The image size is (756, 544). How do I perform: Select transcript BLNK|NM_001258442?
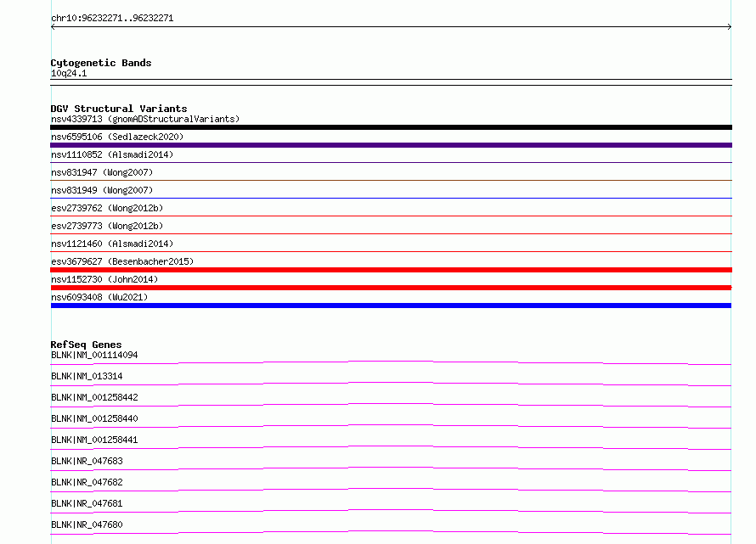[94, 397]
